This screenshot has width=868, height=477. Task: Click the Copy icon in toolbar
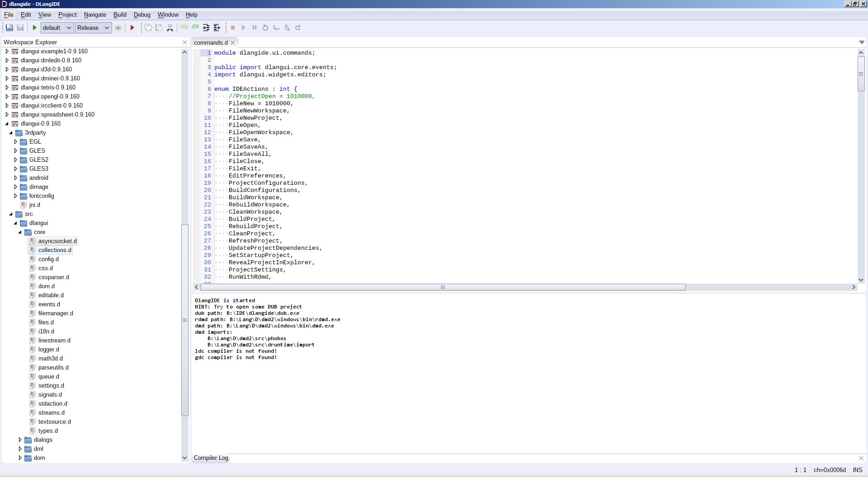pyautogui.click(x=148, y=28)
